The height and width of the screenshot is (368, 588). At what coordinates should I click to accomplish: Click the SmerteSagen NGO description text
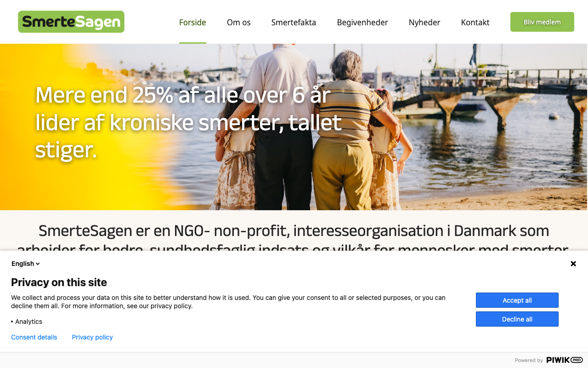click(x=294, y=240)
